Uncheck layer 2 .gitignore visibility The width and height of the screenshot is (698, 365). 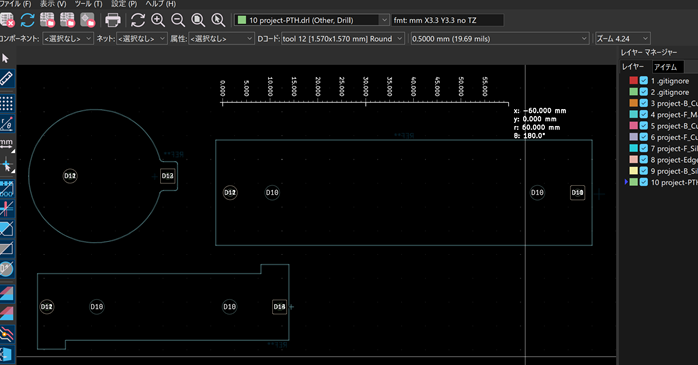click(x=644, y=92)
